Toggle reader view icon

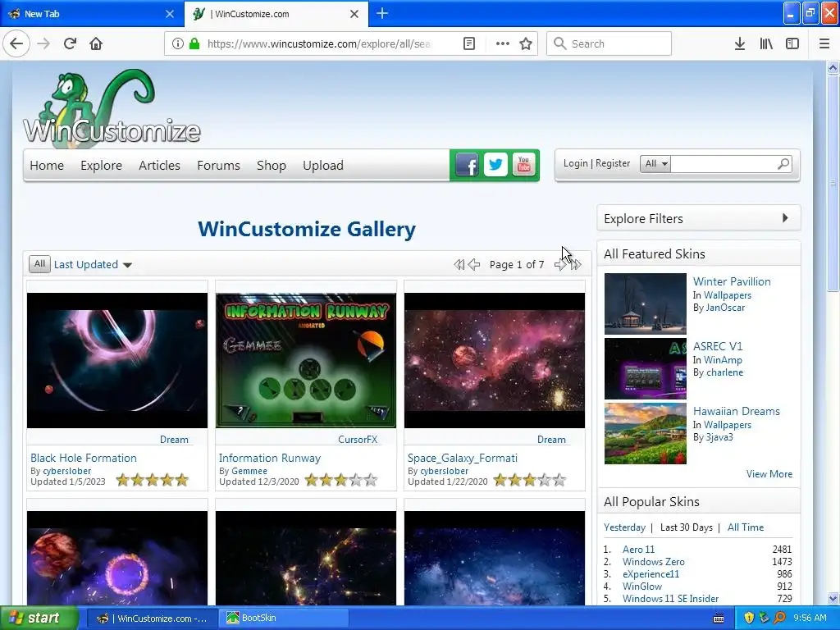pyautogui.click(x=468, y=43)
